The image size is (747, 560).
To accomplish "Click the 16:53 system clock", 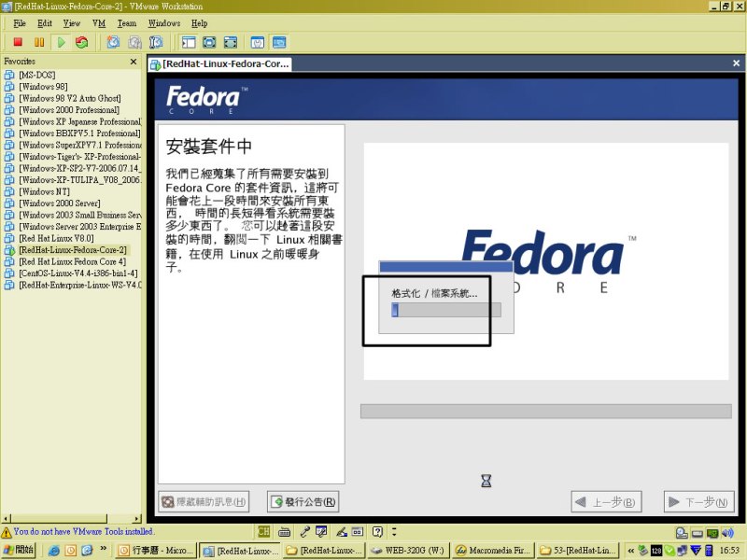I will pos(729,551).
